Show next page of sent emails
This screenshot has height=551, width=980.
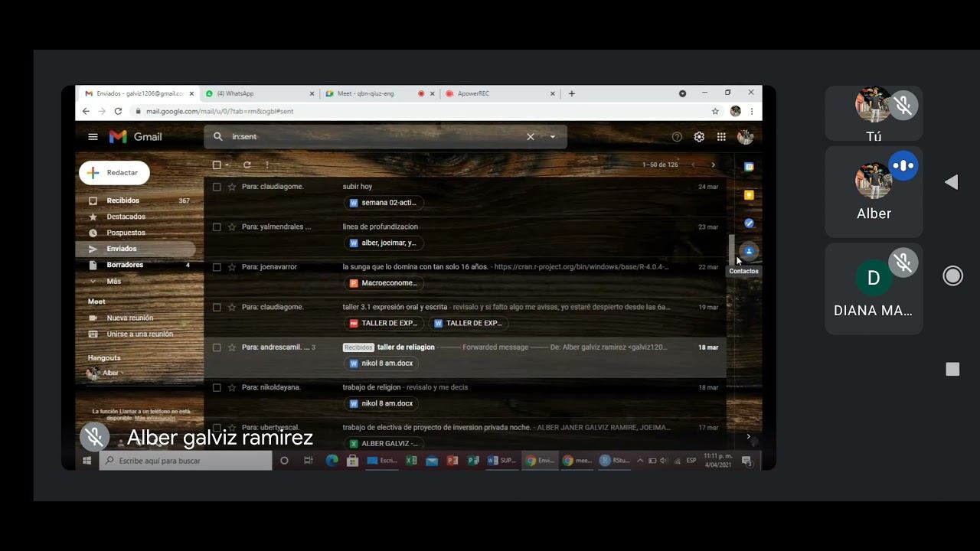pos(713,165)
